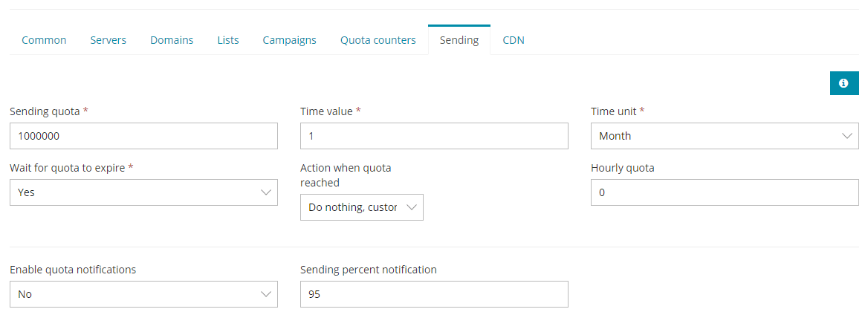The image size is (868, 312).
Task: Expand Action when quota reached dropdown
Action: pos(362,207)
